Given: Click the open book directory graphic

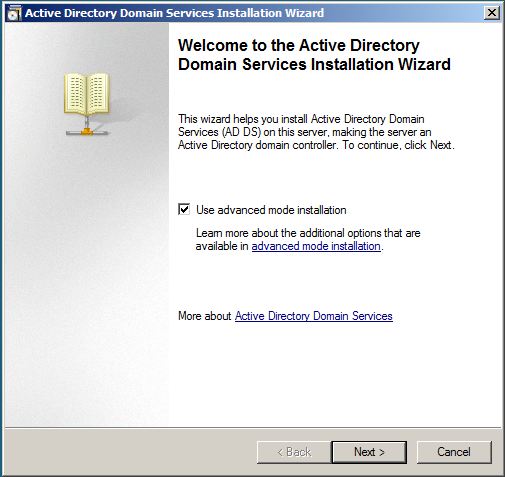Looking at the screenshot, I should point(87,104).
